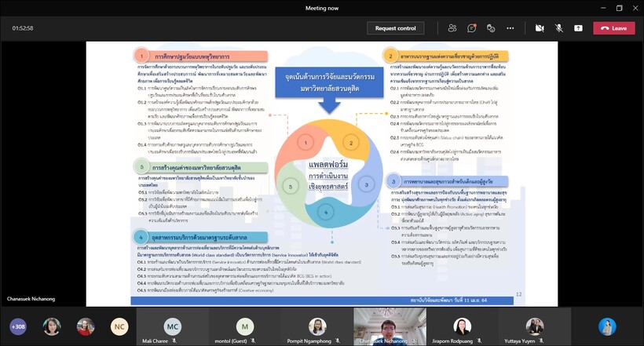The height and width of the screenshot is (346, 644).
Task: Click segment 4 in the circular diagram
Action: click(x=326, y=212)
